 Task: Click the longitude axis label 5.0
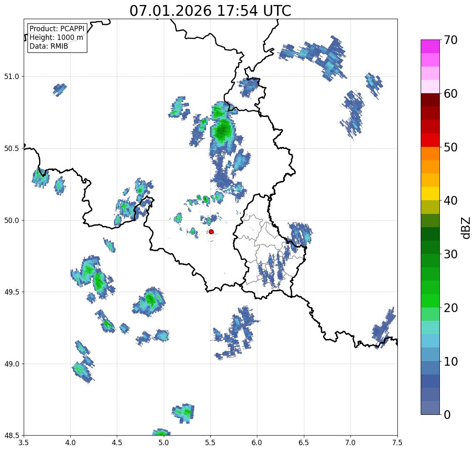164,443
